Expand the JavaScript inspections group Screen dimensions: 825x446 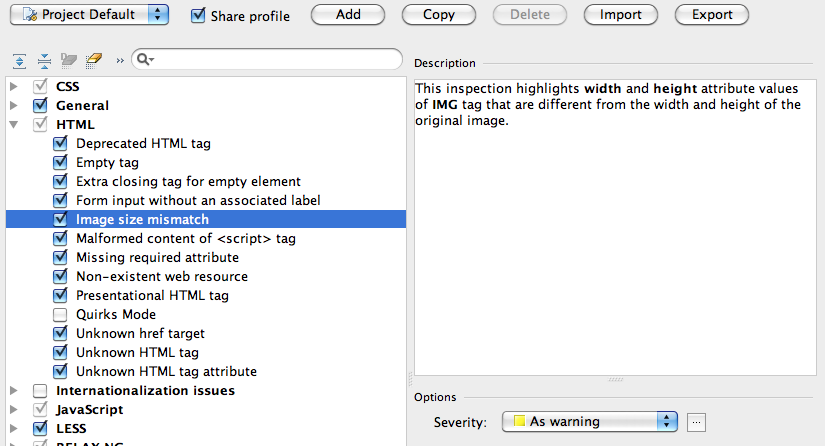click(14, 409)
